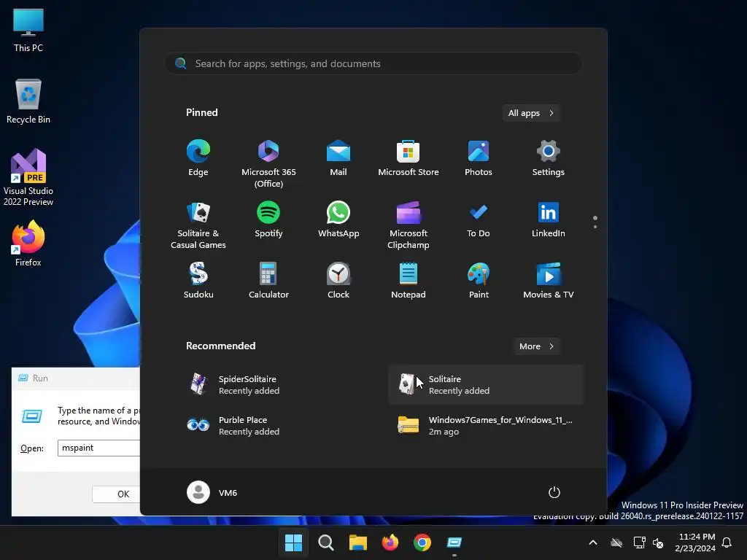Click the muted volume tray icon
This screenshot has height=560, width=747.
tap(658, 542)
